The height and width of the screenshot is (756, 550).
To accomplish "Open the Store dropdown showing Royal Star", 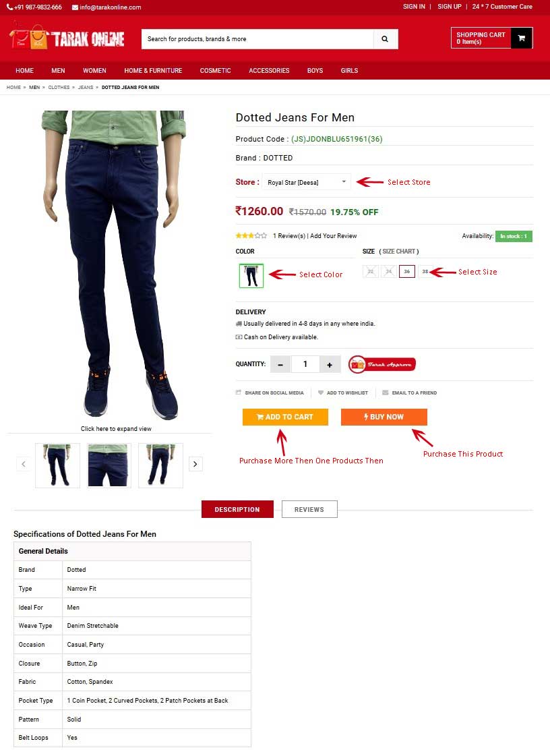I will pyautogui.click(x=306, y=182).
